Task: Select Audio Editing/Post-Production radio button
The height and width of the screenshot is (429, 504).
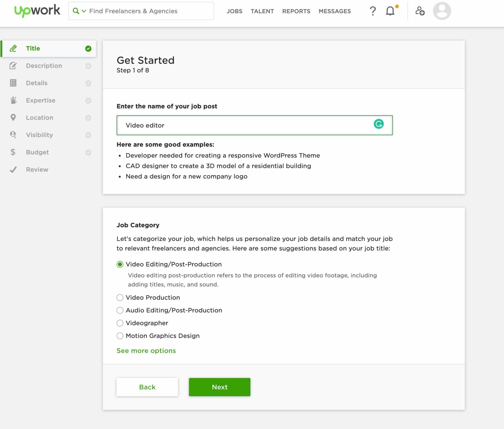Action: (x=120, y=310)
